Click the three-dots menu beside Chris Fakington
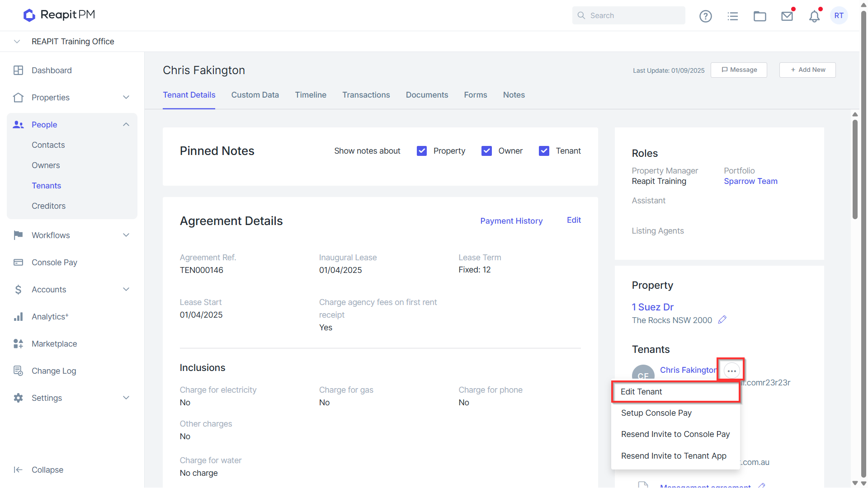Screen dimensions: 868x488 (731, 371)
